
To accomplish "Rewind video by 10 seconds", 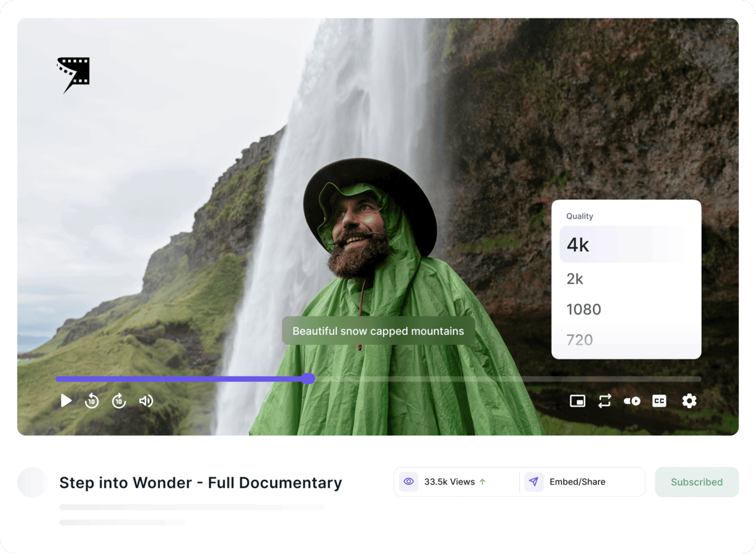I will tap(92, 401).
